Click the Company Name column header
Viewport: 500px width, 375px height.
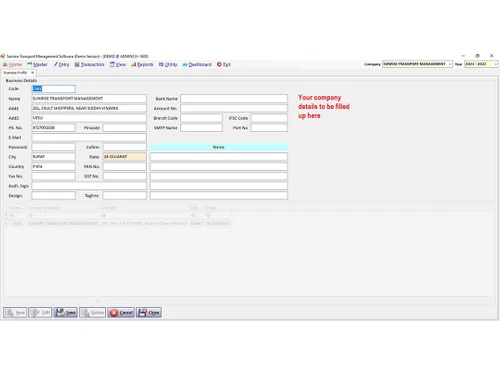[63, 208]
